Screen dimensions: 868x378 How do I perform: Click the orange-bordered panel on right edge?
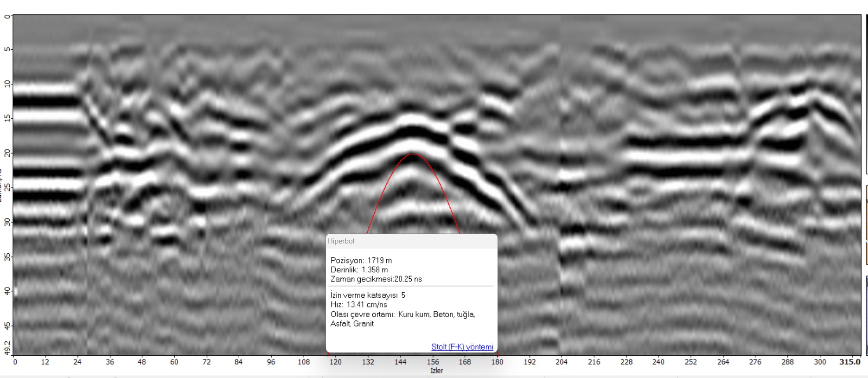pos(866,225)
